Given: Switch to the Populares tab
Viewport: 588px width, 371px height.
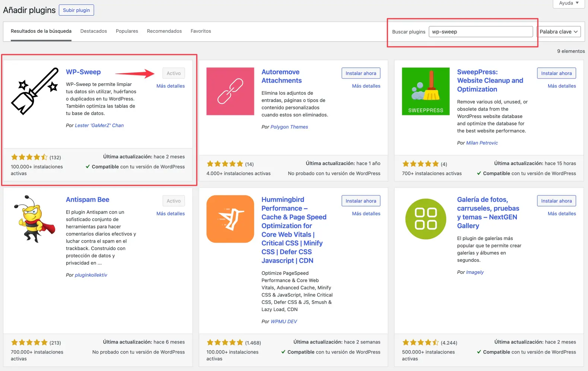Looking at the screenshot, I should [127, 31].
